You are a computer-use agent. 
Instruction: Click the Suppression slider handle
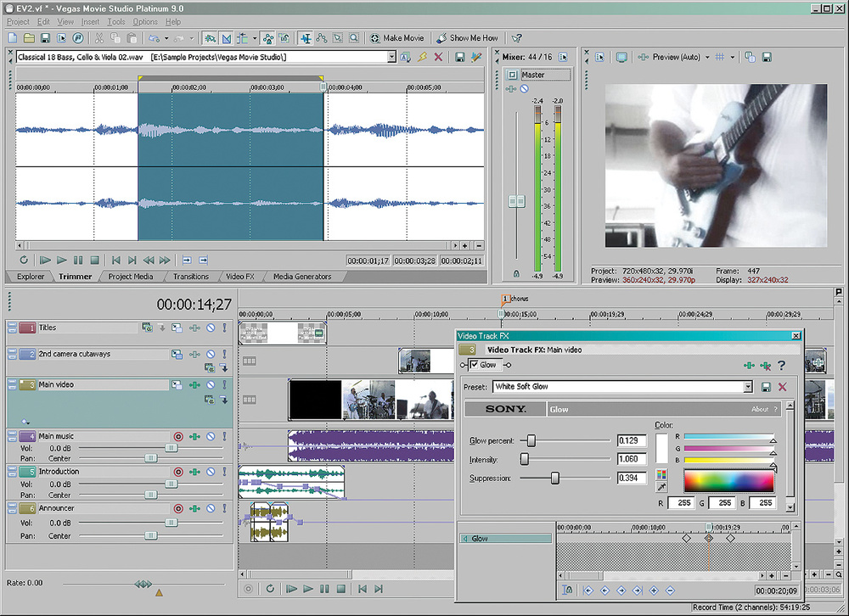[x=554, y=479]
